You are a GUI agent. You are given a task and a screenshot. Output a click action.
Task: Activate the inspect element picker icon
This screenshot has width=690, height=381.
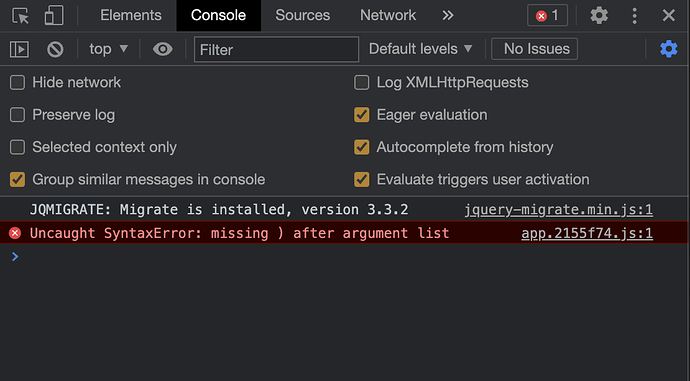pyautogui.click(x=20, y=16)
